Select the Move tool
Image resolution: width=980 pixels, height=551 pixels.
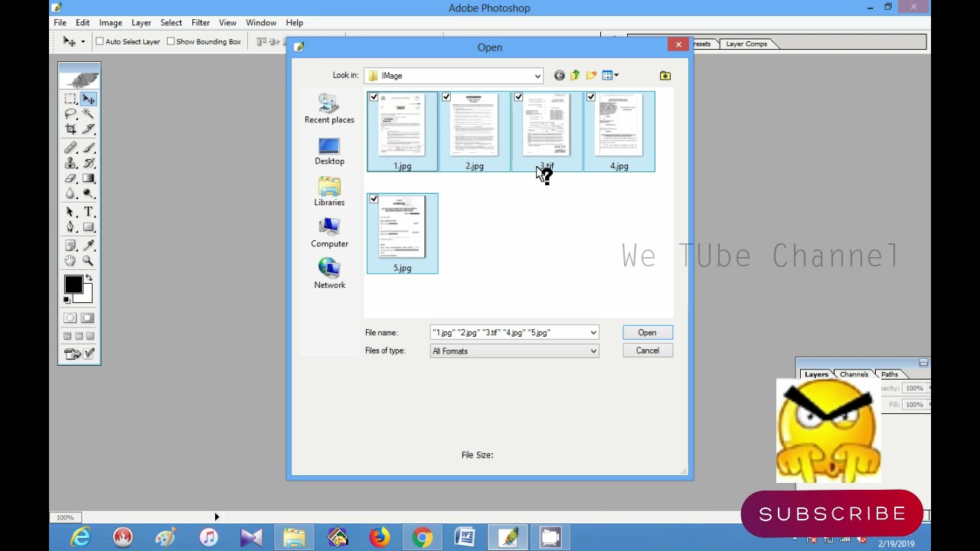(89, 99)
